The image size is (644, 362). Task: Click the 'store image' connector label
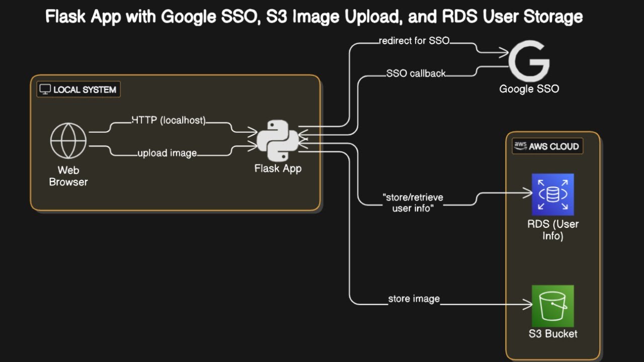point(414,299)
